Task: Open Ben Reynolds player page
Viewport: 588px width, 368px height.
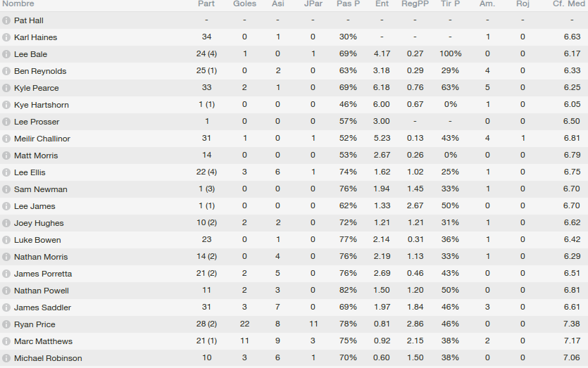Action: pyautogui.click(x=40, y=71)
